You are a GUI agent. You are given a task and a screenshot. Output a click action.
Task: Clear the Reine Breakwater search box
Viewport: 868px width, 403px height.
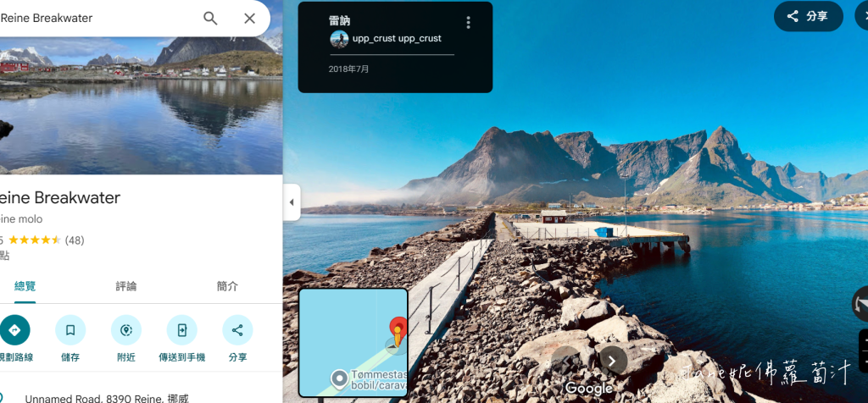(250, 19)
